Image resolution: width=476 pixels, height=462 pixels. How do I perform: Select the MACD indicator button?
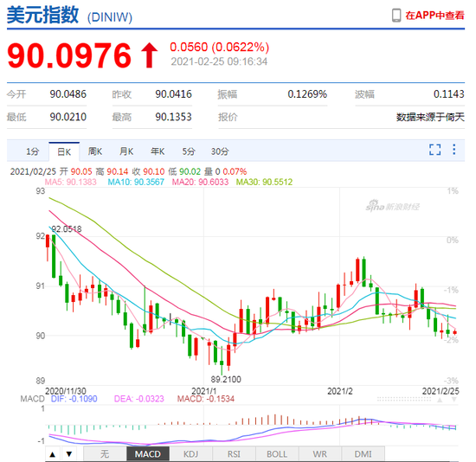tap(148, 454)
